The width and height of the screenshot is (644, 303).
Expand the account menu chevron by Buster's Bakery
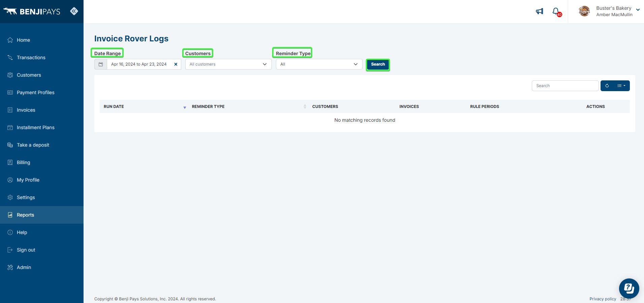click(638, 10)
